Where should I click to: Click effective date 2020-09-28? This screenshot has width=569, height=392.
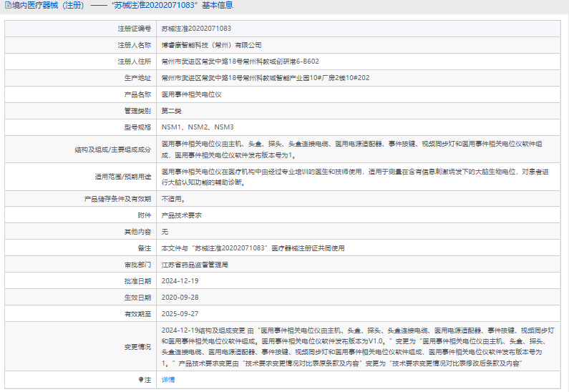[x=180, y=298]
